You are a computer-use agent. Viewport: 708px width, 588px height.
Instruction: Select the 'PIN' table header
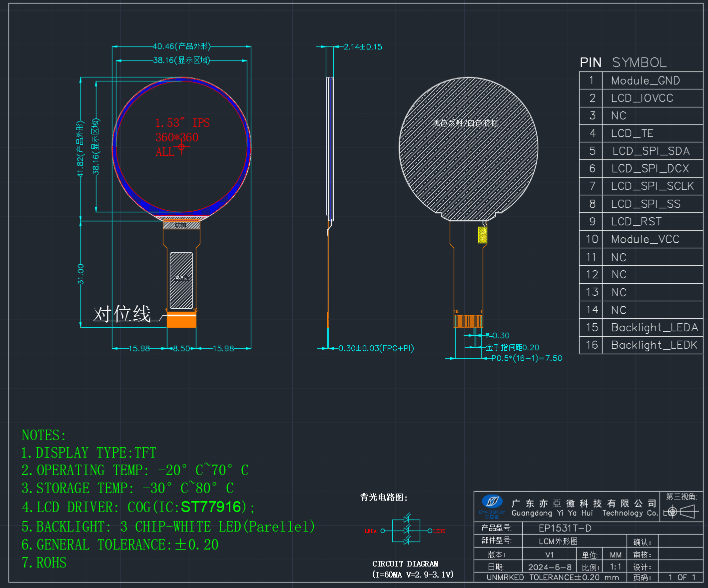[591, 62]
